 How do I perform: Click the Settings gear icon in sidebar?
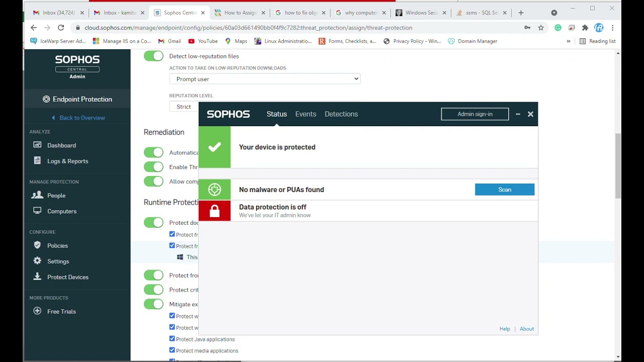[x=37, y=261]
